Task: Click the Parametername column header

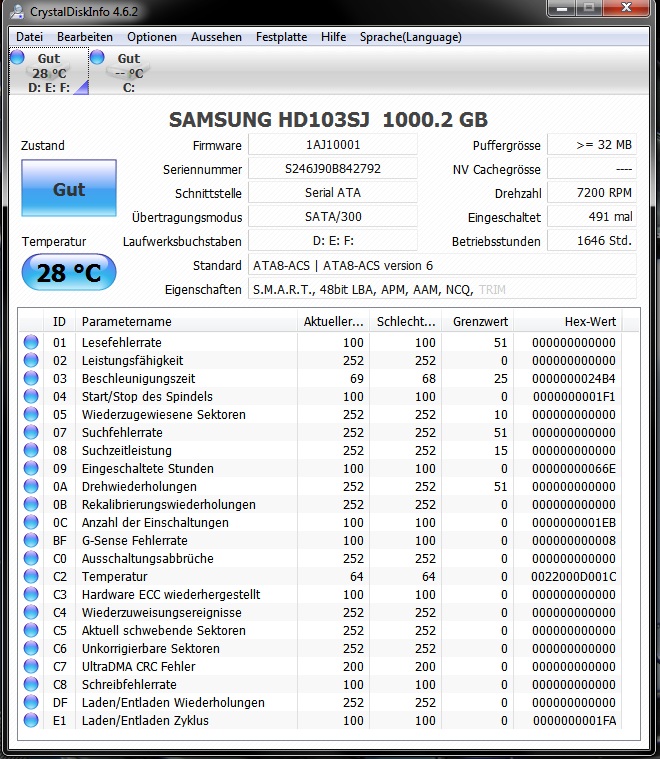Action: (186, 321)
